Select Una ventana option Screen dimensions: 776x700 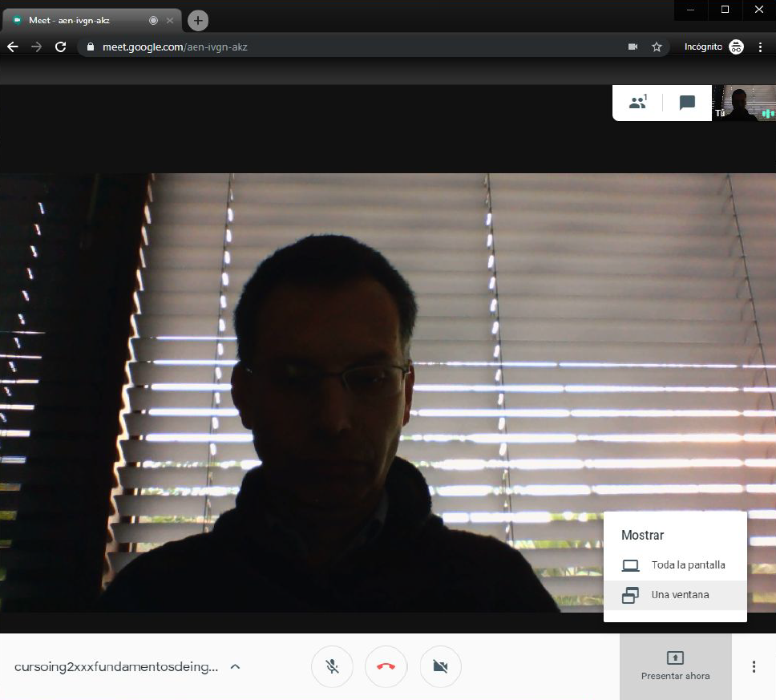point(675,594)
